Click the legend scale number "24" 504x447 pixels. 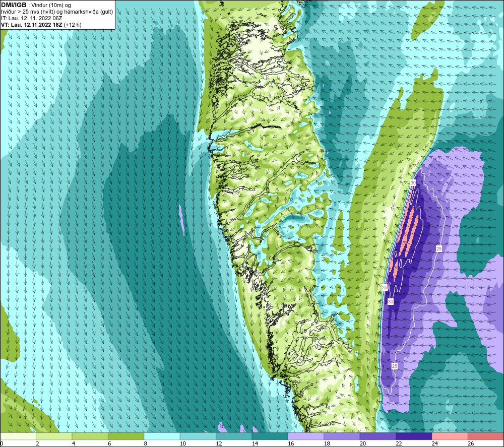434,443
